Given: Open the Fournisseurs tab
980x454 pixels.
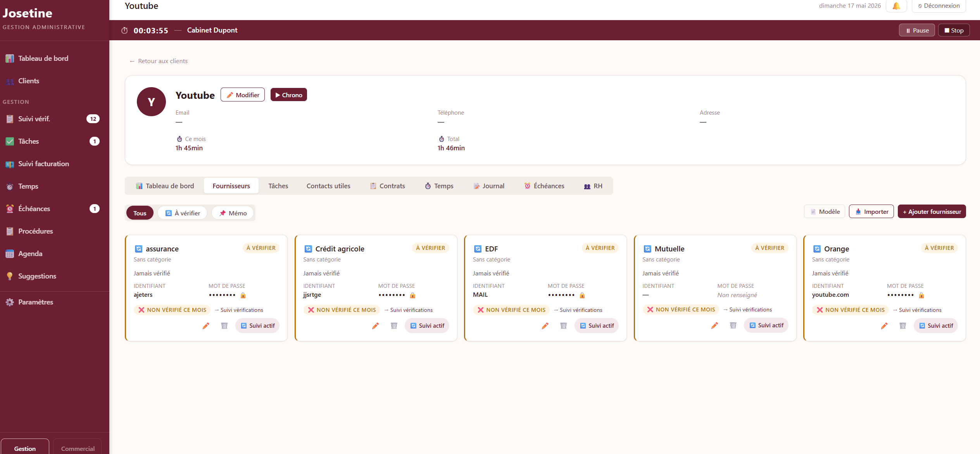Looking at the screenshot, I should [x=231, y=186].
